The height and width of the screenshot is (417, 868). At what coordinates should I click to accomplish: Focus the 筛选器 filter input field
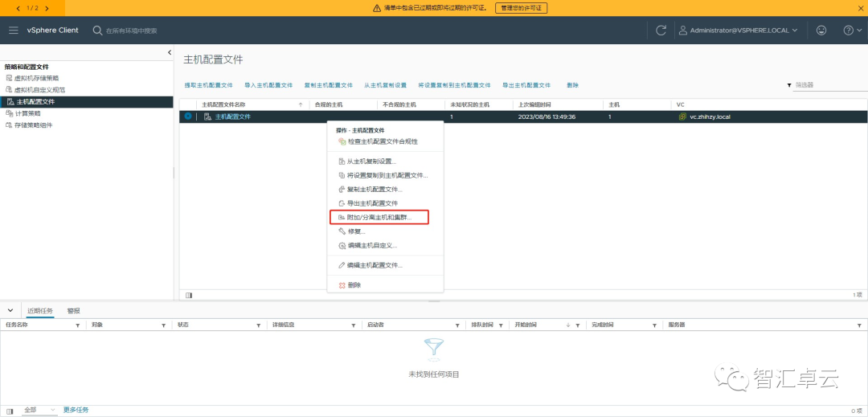830,85
